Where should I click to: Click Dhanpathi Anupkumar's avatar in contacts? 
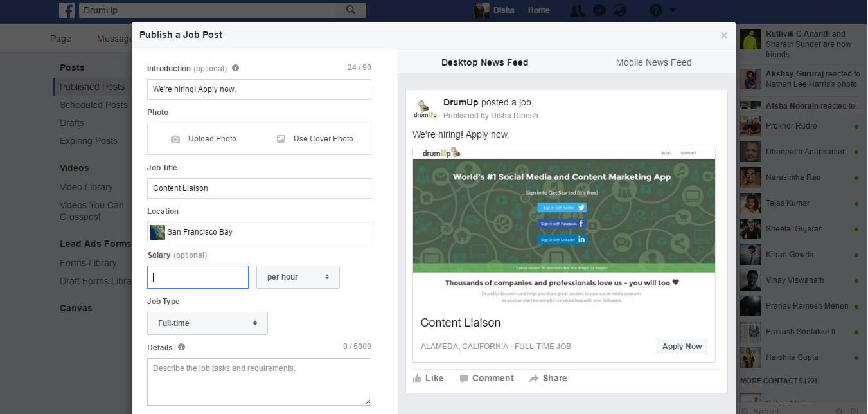click(x=750, y=152)
